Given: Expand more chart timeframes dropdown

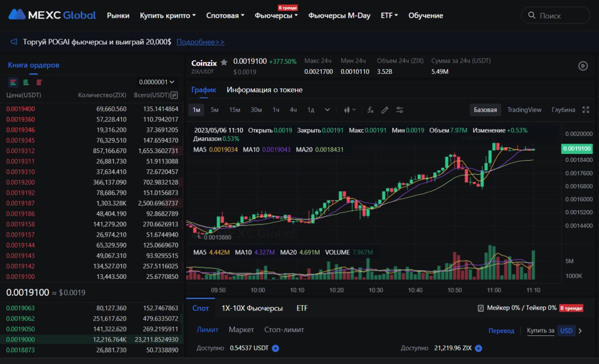Looking at the screenshot, I should (327, 110).
